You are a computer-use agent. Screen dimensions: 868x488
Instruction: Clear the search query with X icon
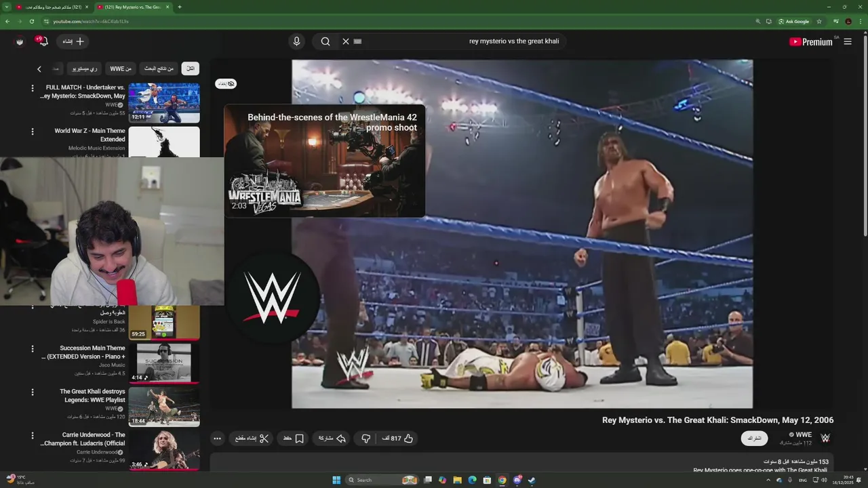point(345,41)
